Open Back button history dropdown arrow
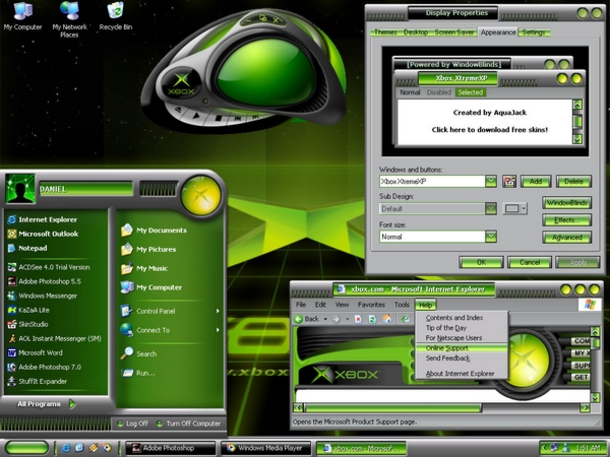This screenshot has height=457, width=610. 325,319
